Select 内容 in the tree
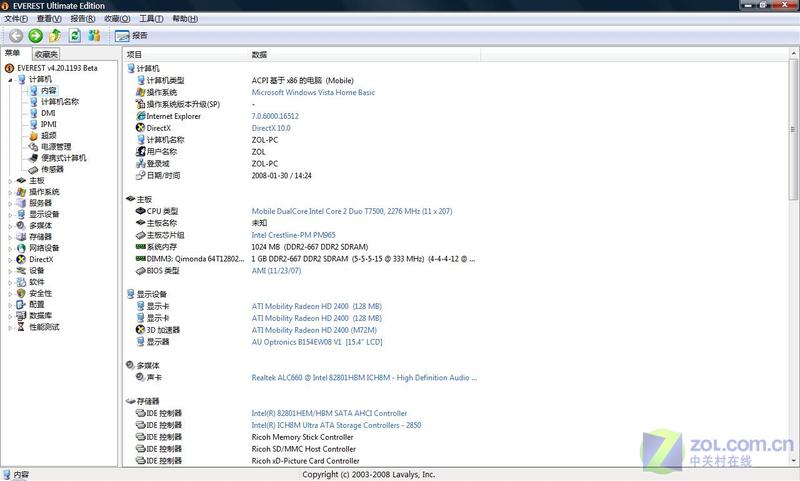Image resolution: width=800 pixels, height=481 pixels. [48, 90]
